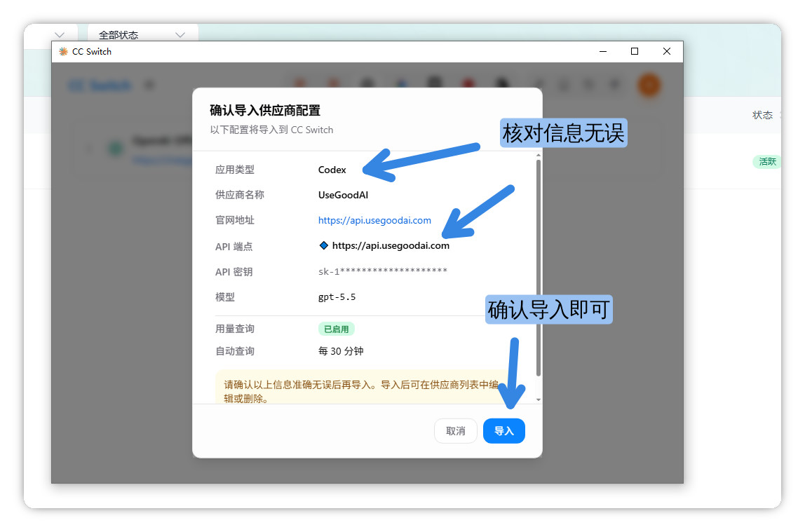805x532 pixels.
Task: Open the 全部状态 dropdown in background window
Action: 142,35
